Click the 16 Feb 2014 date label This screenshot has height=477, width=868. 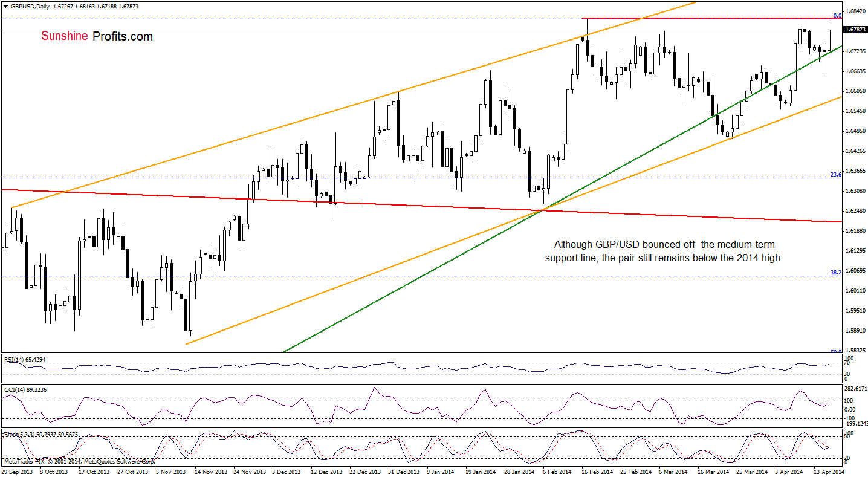pyautogui.click(x=596, y=471)
